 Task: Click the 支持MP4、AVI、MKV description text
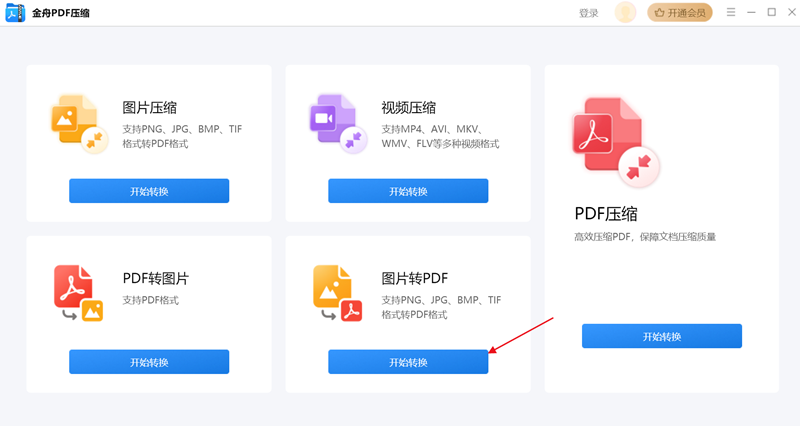tap(440, 136)
